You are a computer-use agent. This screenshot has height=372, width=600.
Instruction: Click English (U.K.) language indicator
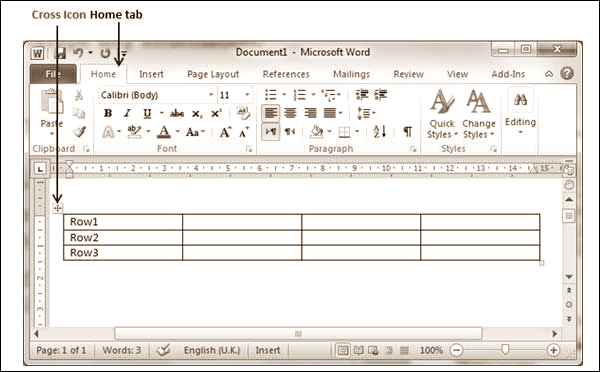(212, 350)
